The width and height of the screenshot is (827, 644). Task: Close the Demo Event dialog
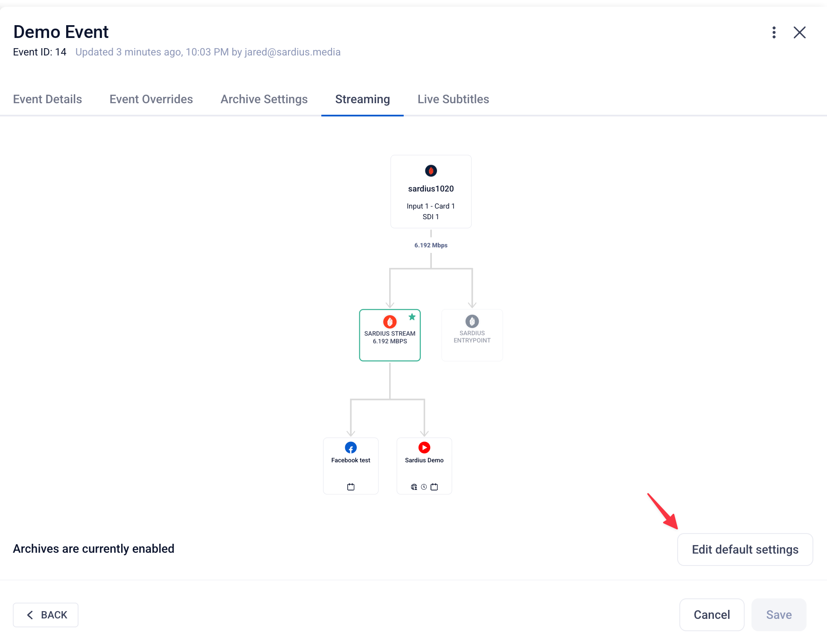(799, 32)
